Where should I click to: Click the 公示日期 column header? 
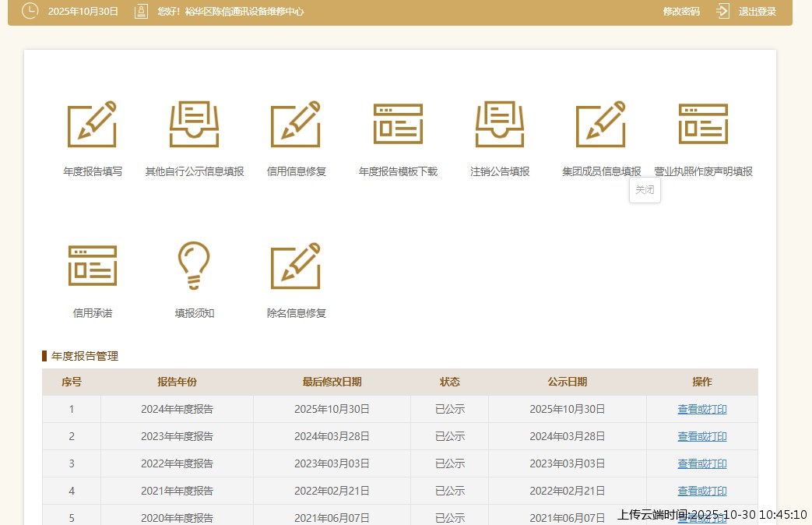tap(567, 382)
